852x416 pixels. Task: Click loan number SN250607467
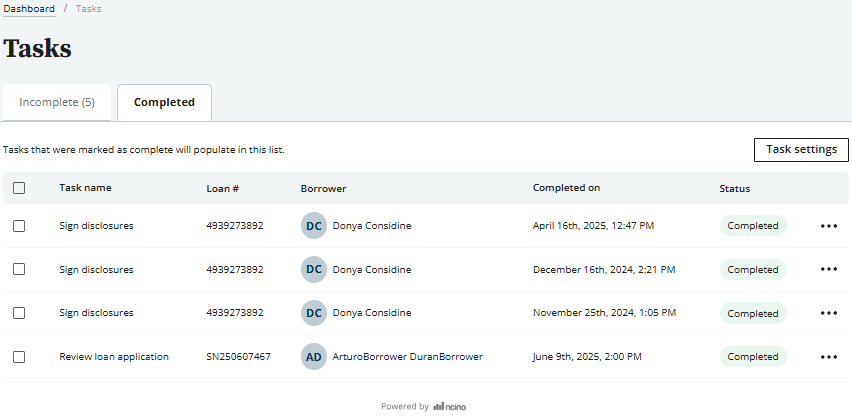[238, 357]
